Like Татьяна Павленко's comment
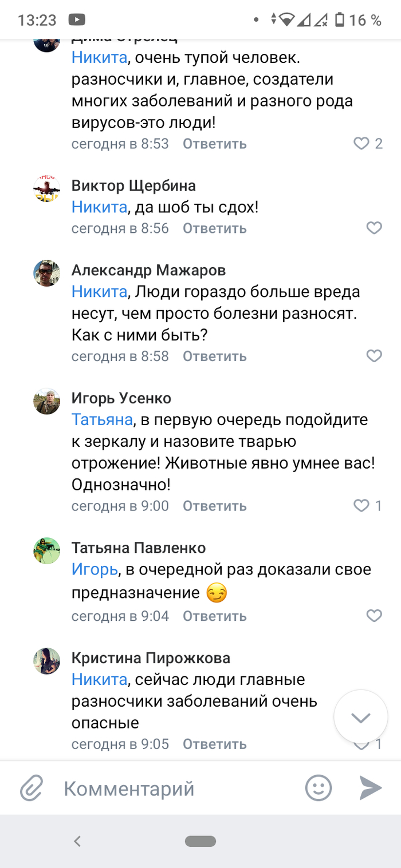 [x=374, y=616]
